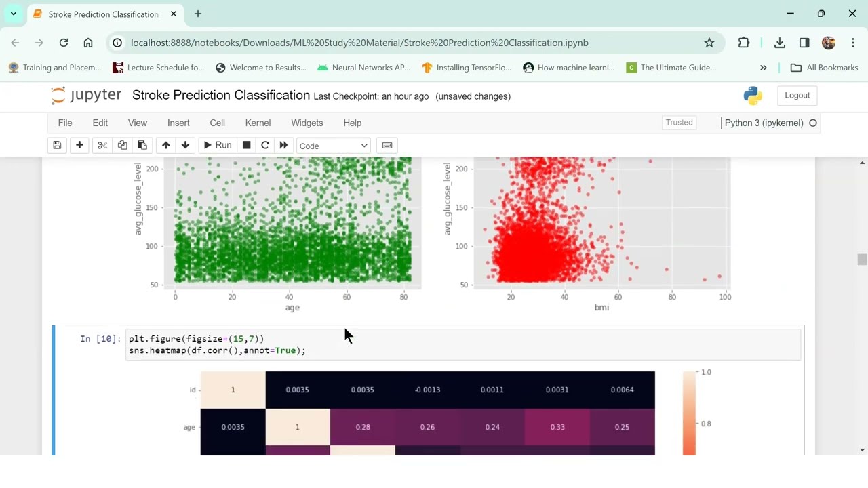Click the Logout button
The height and width of the screenshot is (488, 868).
(x=797, y=96)
